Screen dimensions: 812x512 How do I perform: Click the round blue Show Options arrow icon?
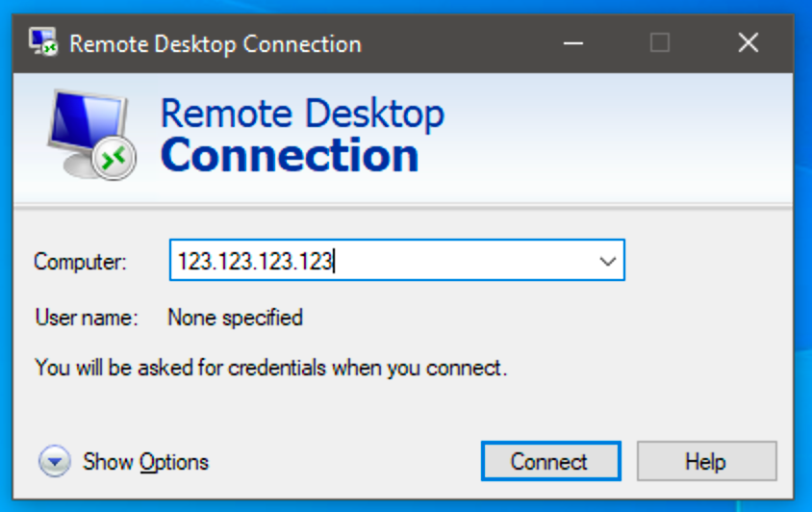pyautogui.click(x=55, y=461)
